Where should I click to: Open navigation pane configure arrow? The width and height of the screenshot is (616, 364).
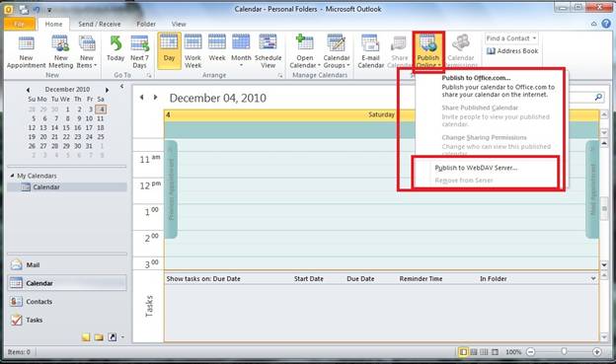[122, 337]
